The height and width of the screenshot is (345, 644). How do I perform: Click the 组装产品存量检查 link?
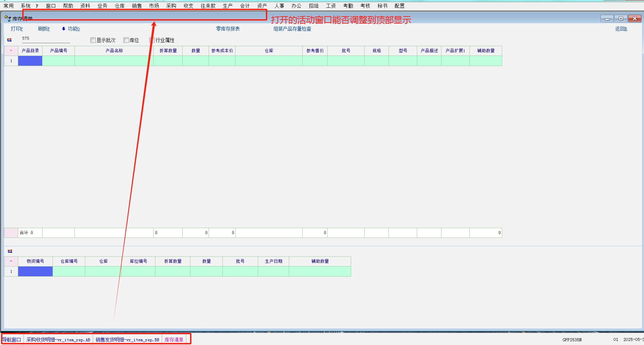(292, 29)
